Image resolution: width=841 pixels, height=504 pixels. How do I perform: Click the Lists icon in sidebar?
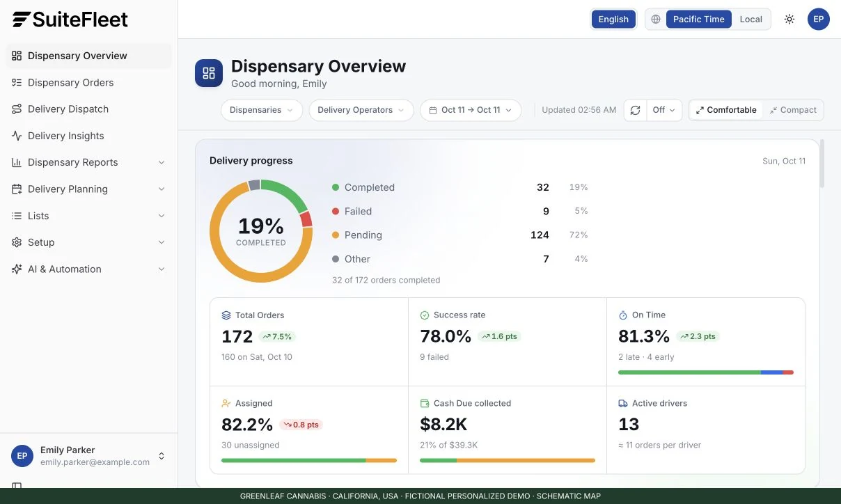[x=17, y=216]
